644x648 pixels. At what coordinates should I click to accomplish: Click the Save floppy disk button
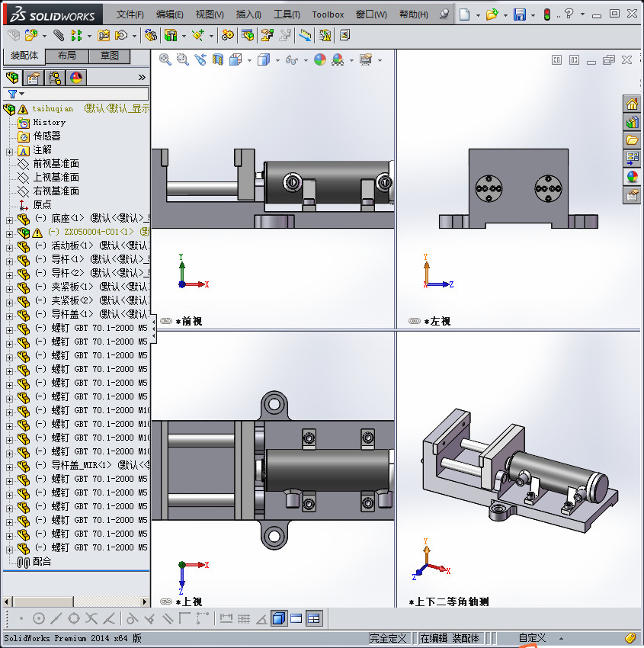tap(519, 14)
